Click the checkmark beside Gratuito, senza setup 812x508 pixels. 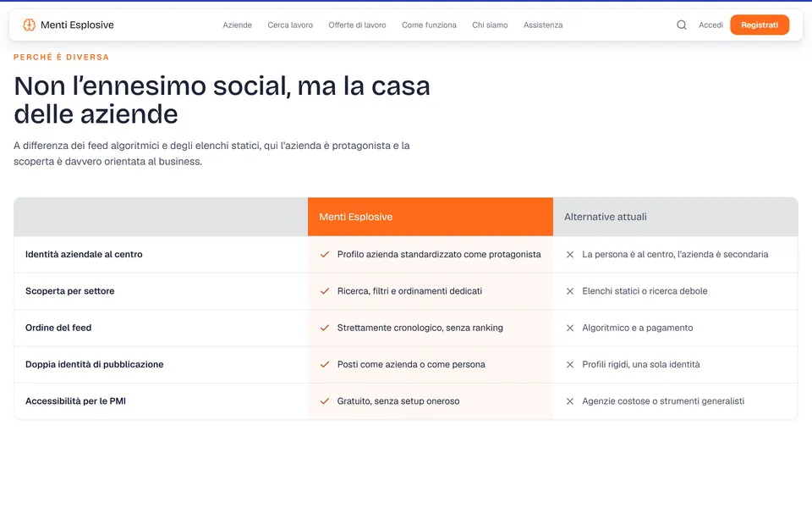[325, 401]
